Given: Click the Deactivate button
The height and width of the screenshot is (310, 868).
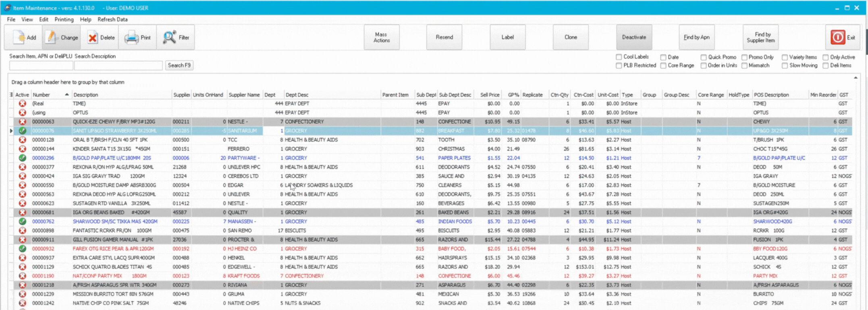Looking at the screenshot, I should [x=634, y=37].
